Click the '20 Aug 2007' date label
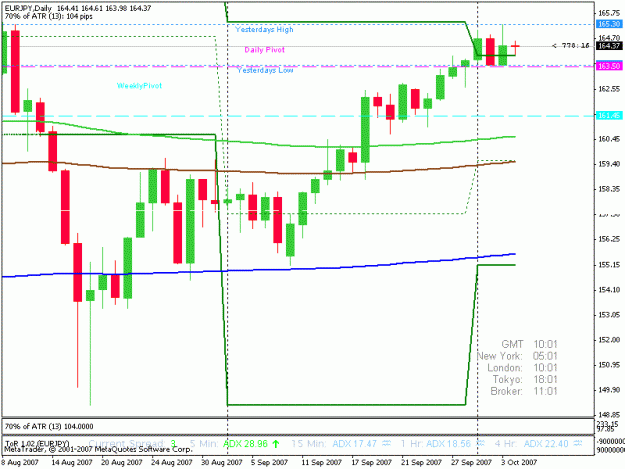 coord(122,462)
